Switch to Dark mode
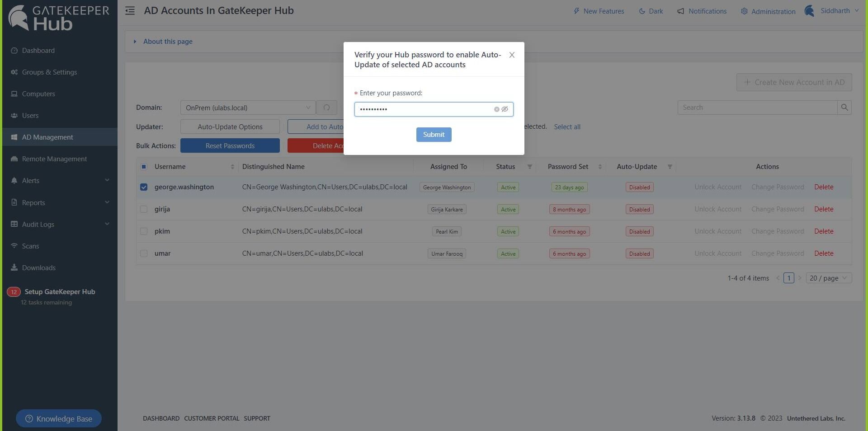 click(x=651, y=11)
